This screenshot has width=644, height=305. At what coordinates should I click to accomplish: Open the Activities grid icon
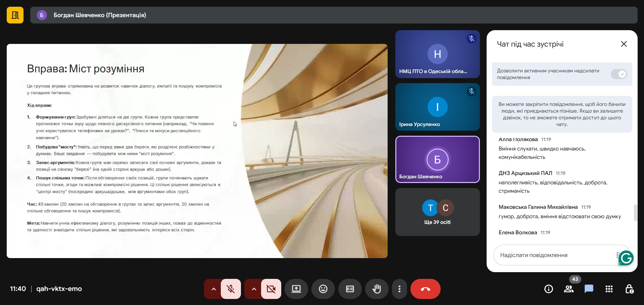tap(609, 289)
